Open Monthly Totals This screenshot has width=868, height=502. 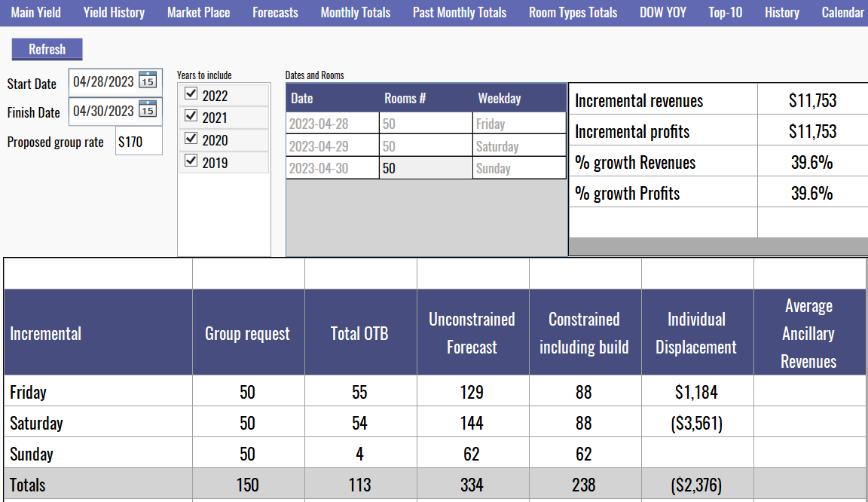[355, 12]
